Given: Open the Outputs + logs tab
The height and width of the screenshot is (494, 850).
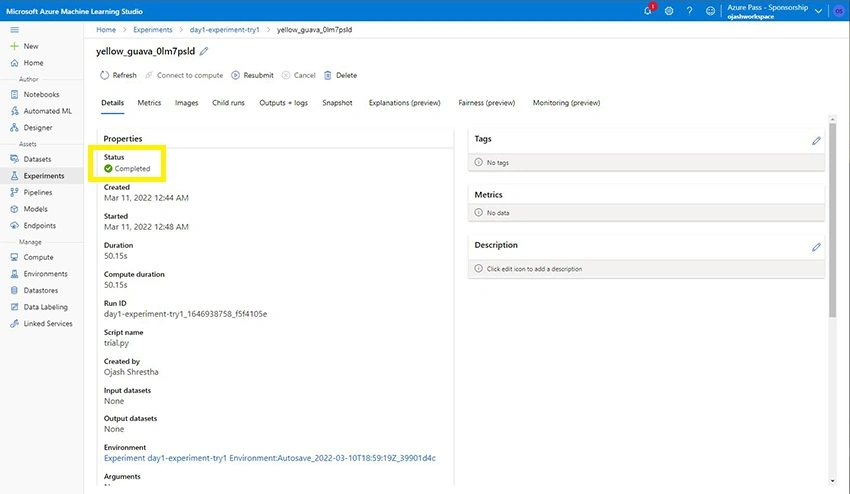Looking at the screenshot, I should pyautogui.click(x=284, y=102).
